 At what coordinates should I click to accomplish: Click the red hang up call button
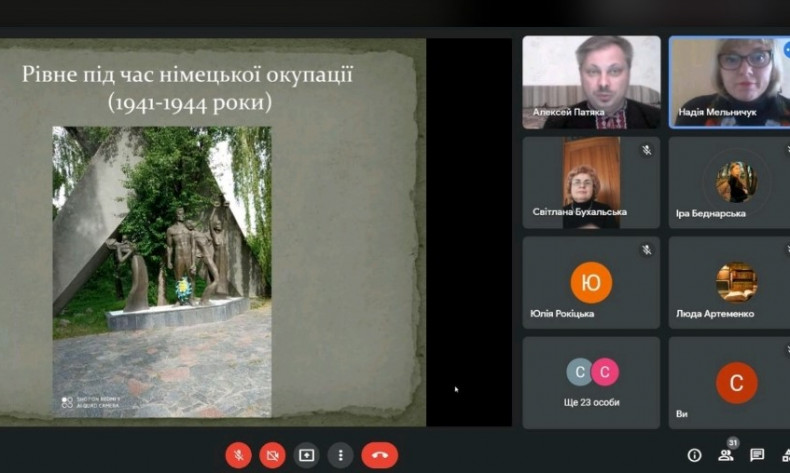pyautogui.click(x=379, y=455)
